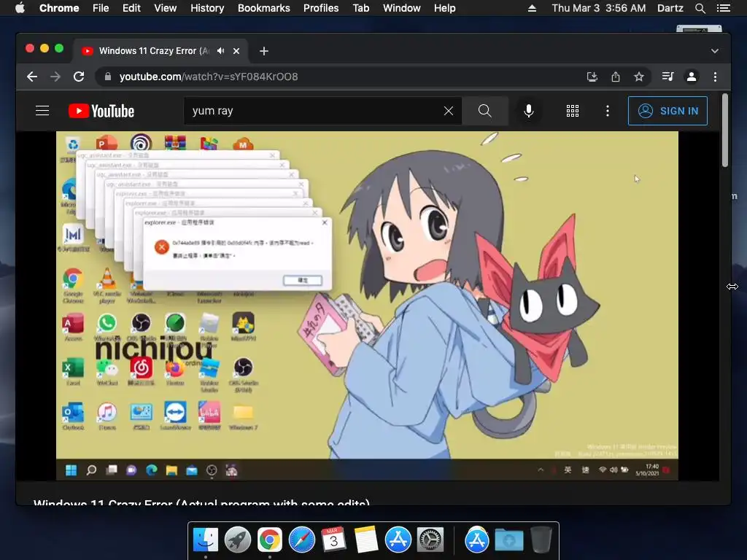Screen dimensions: 747x560
Task: Select the Windows 11 Crazy Error tab
Action: [153, 51]
